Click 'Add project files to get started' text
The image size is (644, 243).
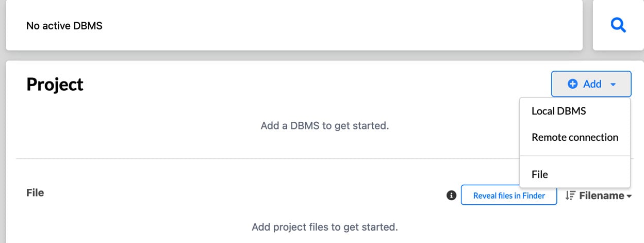tap(325, 227)
